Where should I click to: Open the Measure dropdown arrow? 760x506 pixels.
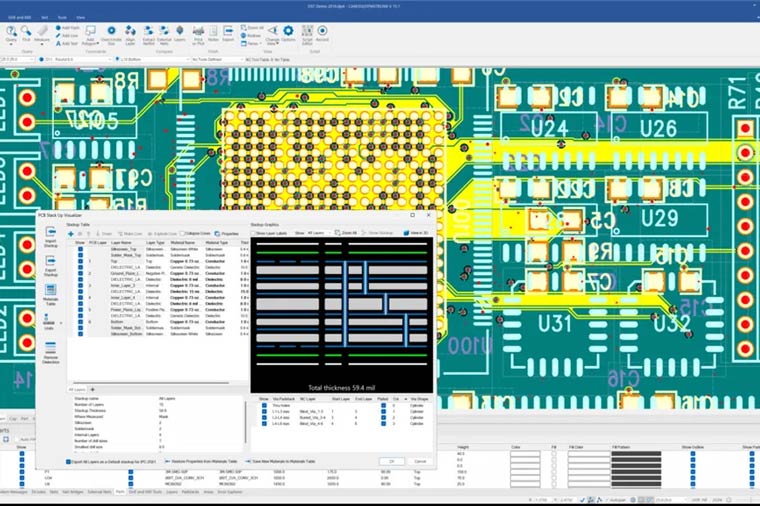(42, 45)
